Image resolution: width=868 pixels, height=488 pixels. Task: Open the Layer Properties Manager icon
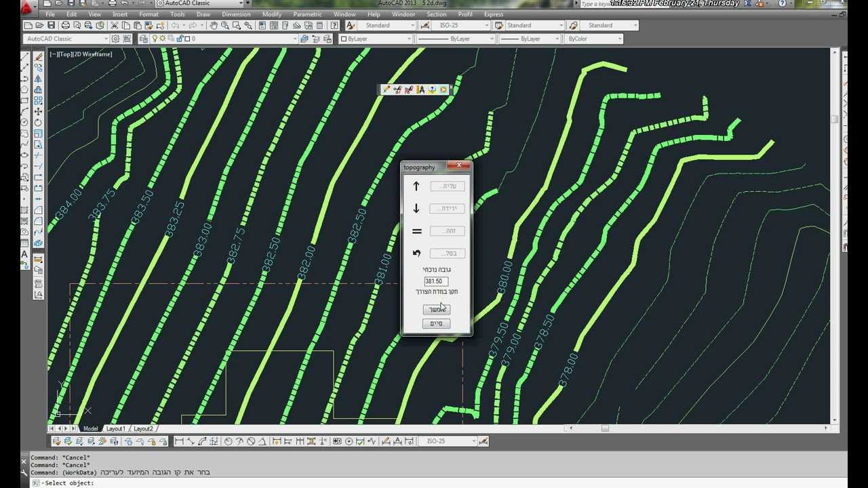tap(143, 39)
